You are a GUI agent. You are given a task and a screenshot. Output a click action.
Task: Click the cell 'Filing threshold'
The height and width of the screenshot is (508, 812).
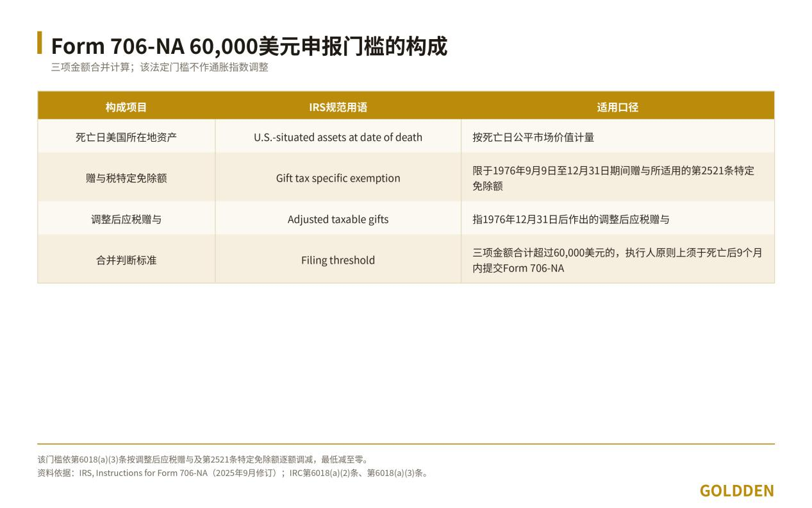[338, 260]
